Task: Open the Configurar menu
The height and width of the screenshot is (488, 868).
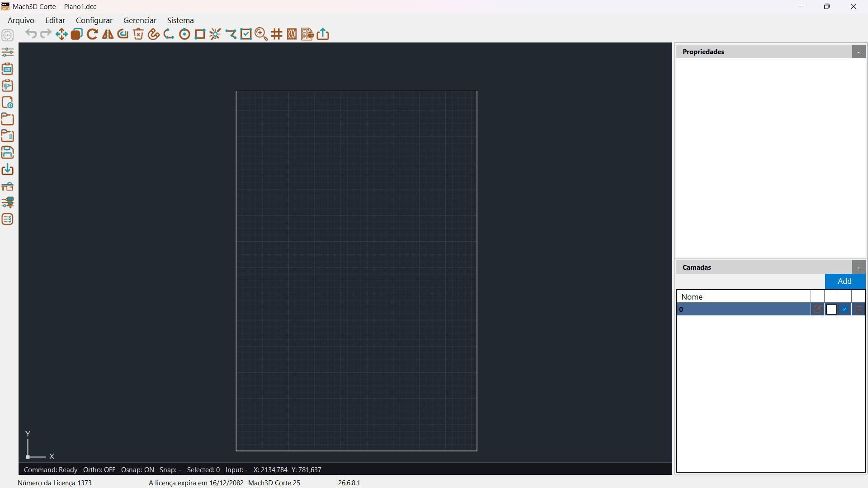Action: point(94,20)
